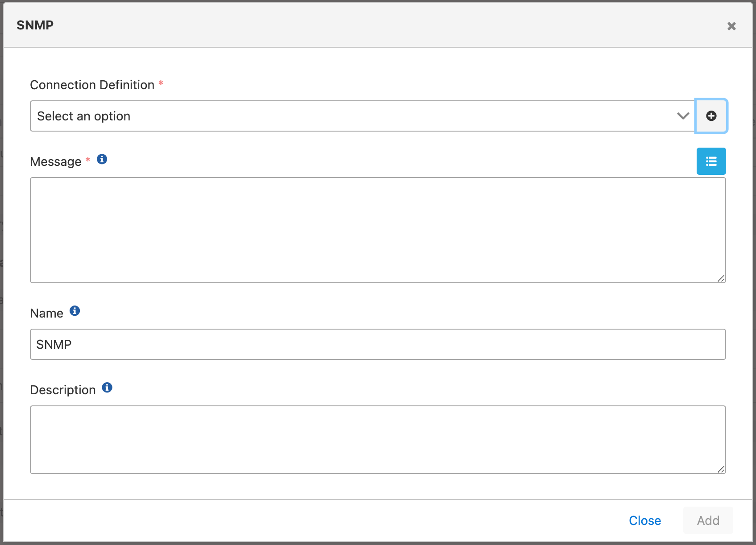Image resolution: width=756 pixels, height=545 pixels.
Task: Click the chevron arrow of Connection Definition dropdown
Action: 683,116
